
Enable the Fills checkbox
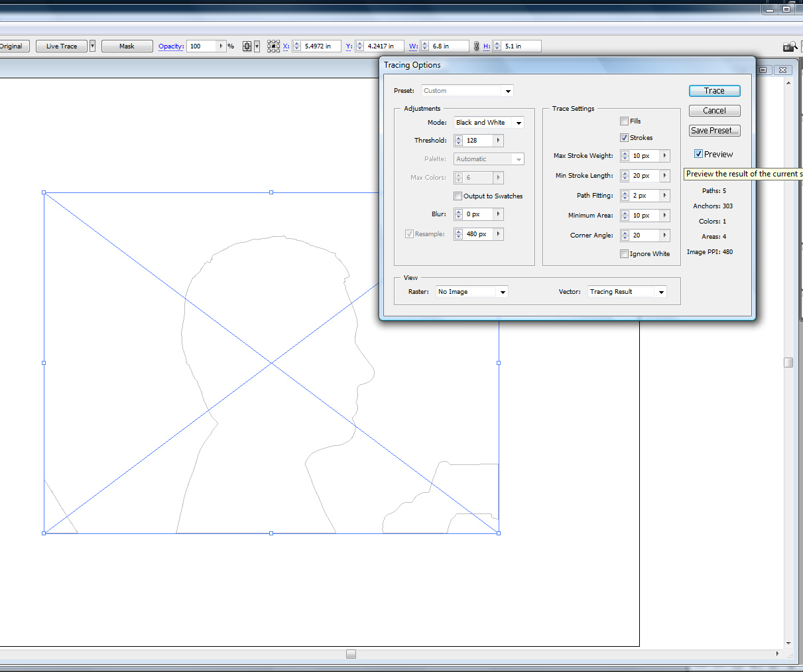(624, 121)
